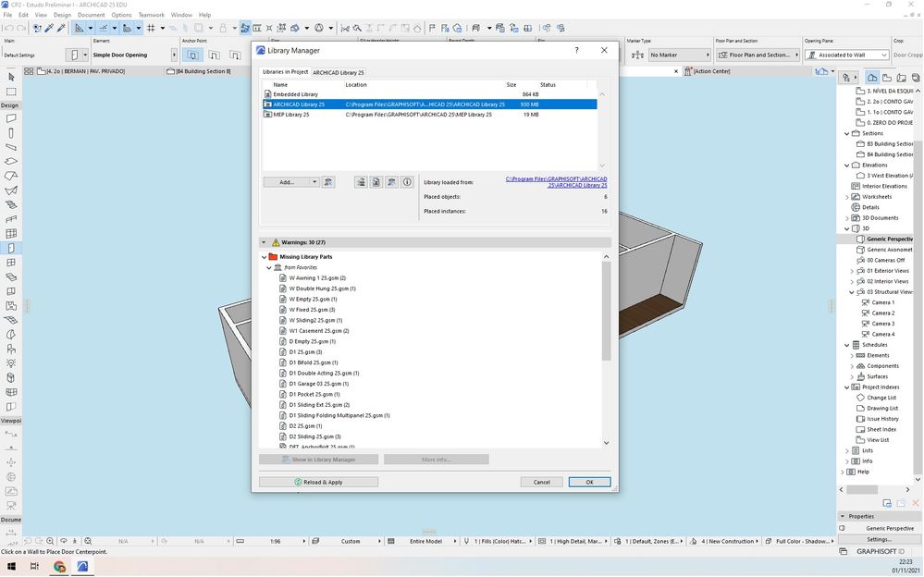Select Embedded Library row in list

(x=429, y=94)
